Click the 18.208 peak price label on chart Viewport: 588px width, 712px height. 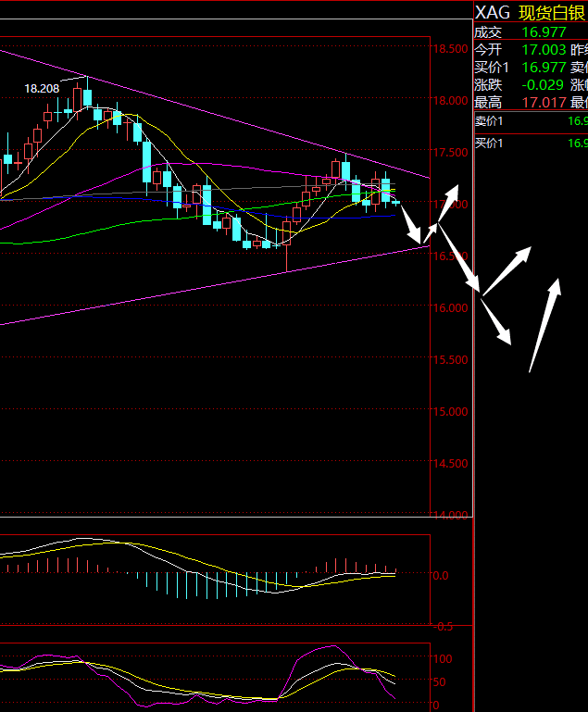tap(42, 89)
